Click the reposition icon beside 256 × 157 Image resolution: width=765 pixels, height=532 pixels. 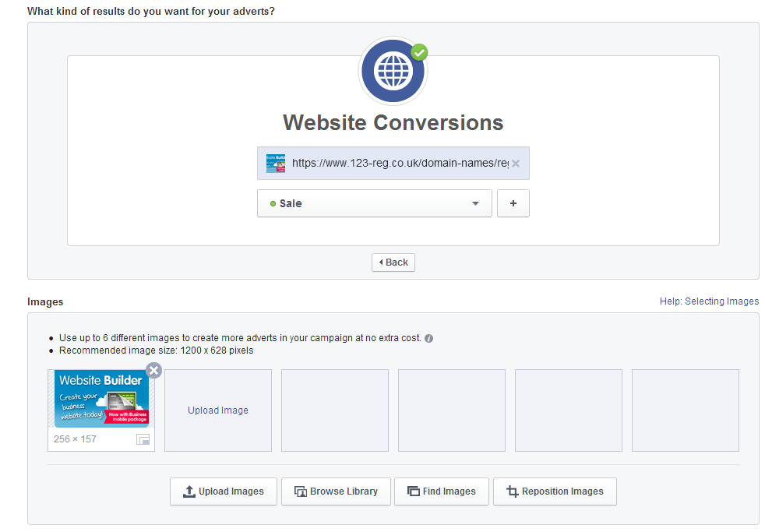click(143, 439)
